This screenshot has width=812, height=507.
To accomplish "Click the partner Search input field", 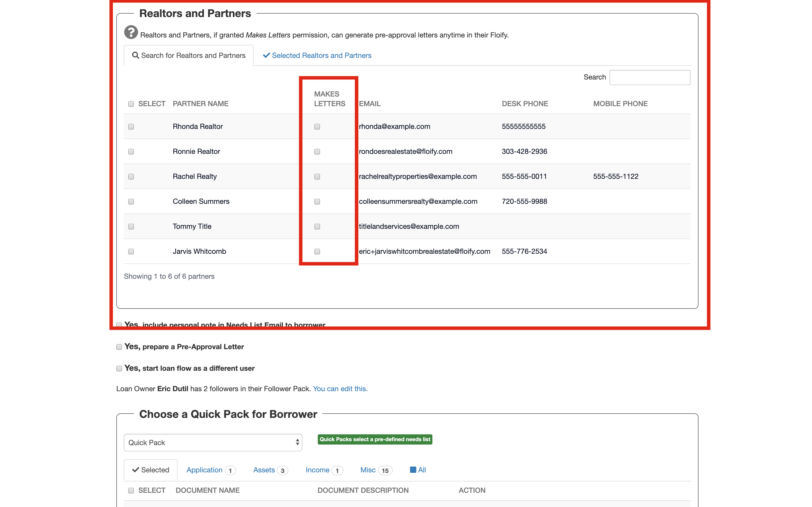I will point(649,77).
